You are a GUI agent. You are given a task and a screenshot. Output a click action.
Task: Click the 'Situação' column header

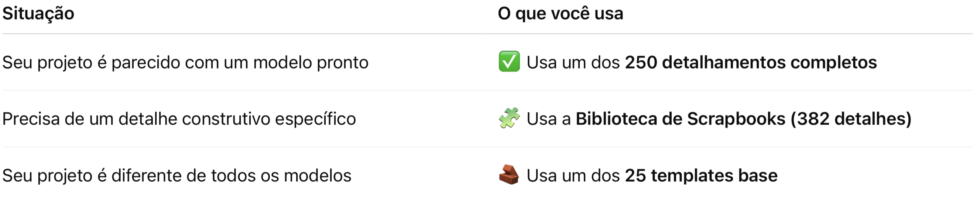point(38,14)
